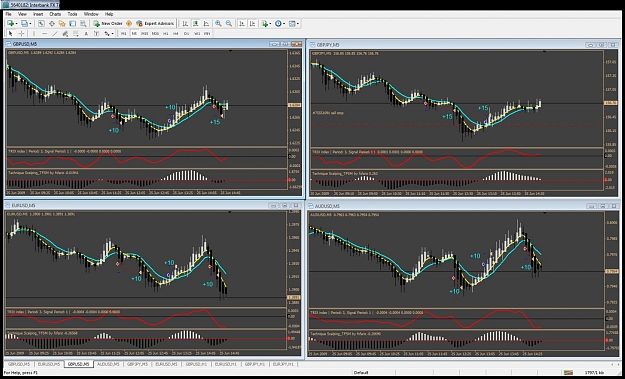Screen dimensions: 625x379
Task: Expand the Templates dropdown arrow
Action: pos(298,24)
